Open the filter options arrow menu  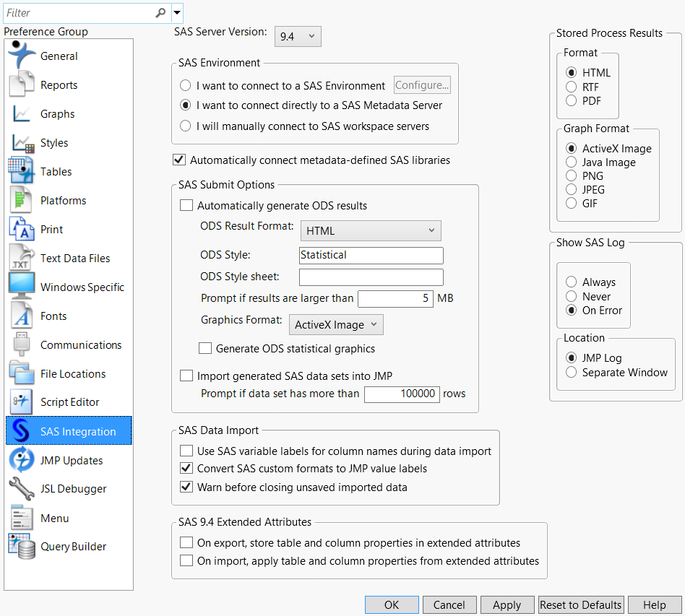(x=177, y=12)
